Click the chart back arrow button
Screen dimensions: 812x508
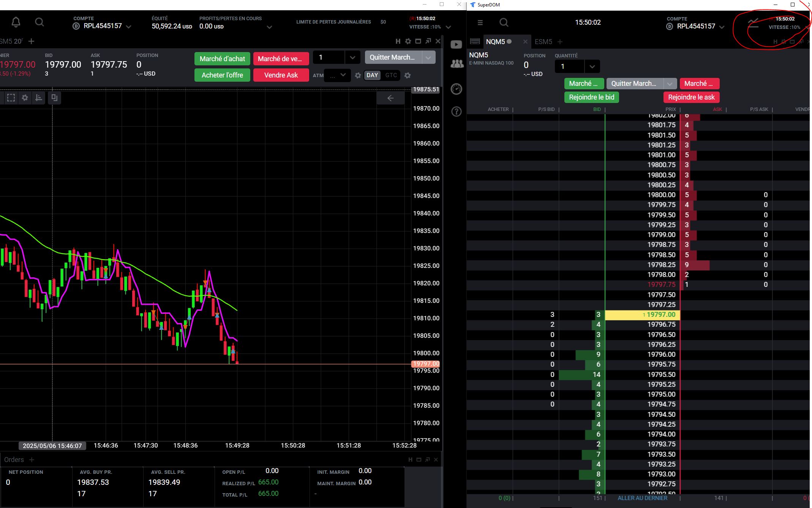coord(390,98)
